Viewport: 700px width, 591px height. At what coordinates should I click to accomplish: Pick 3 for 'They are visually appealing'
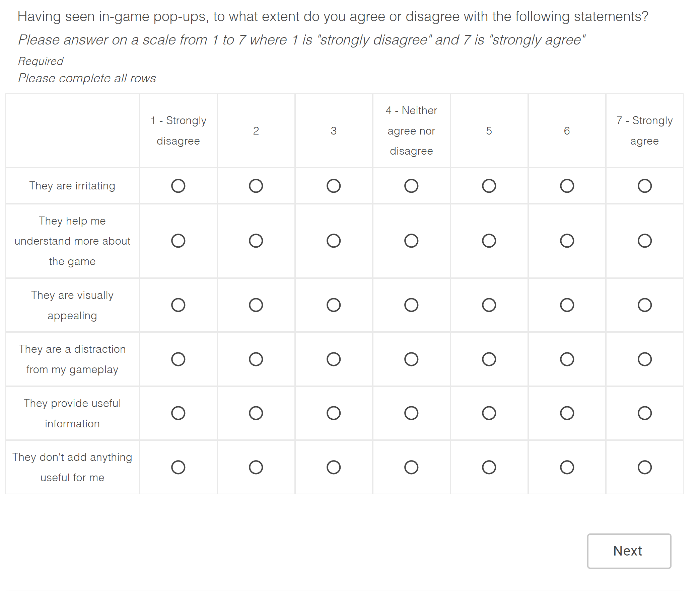pyautogui.click(x=334, y=305)
